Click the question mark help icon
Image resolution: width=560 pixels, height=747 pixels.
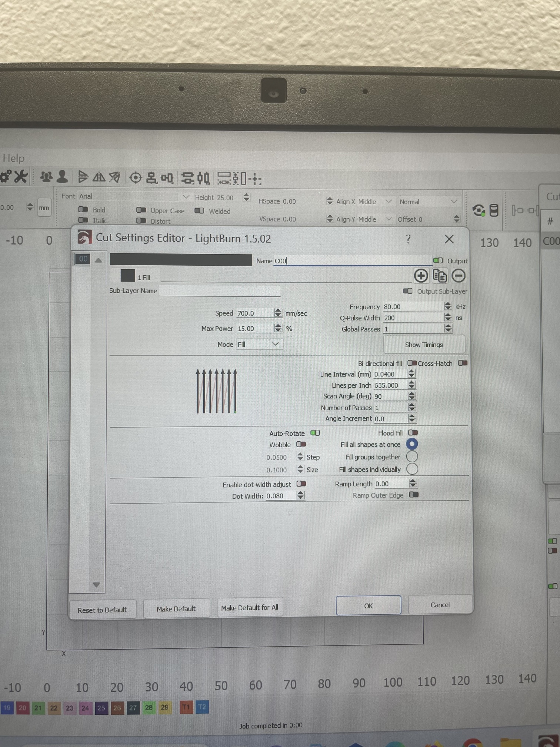408,239
